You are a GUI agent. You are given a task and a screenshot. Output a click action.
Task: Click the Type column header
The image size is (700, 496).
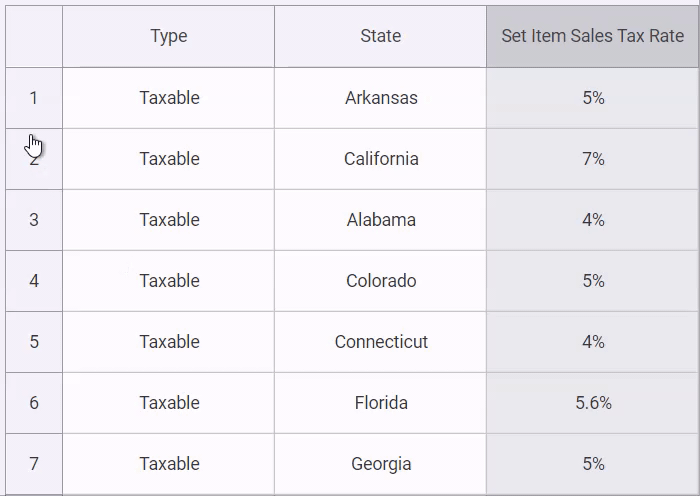(x=169, y=36)
